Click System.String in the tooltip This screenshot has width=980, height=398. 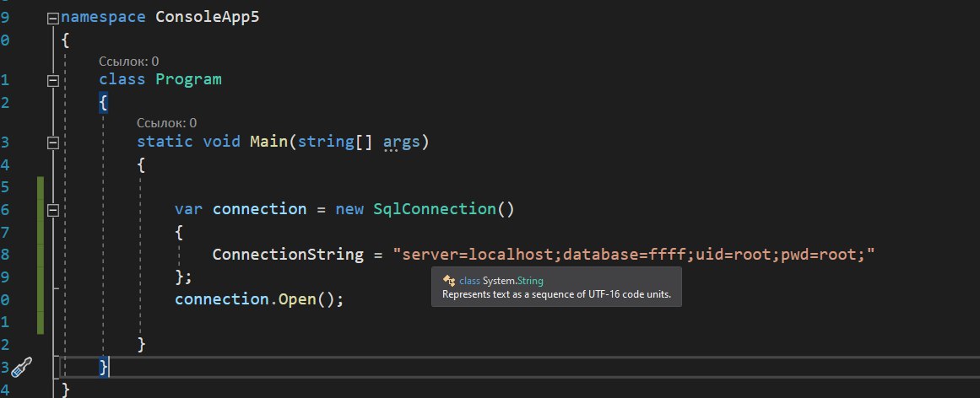click(513, 281)
